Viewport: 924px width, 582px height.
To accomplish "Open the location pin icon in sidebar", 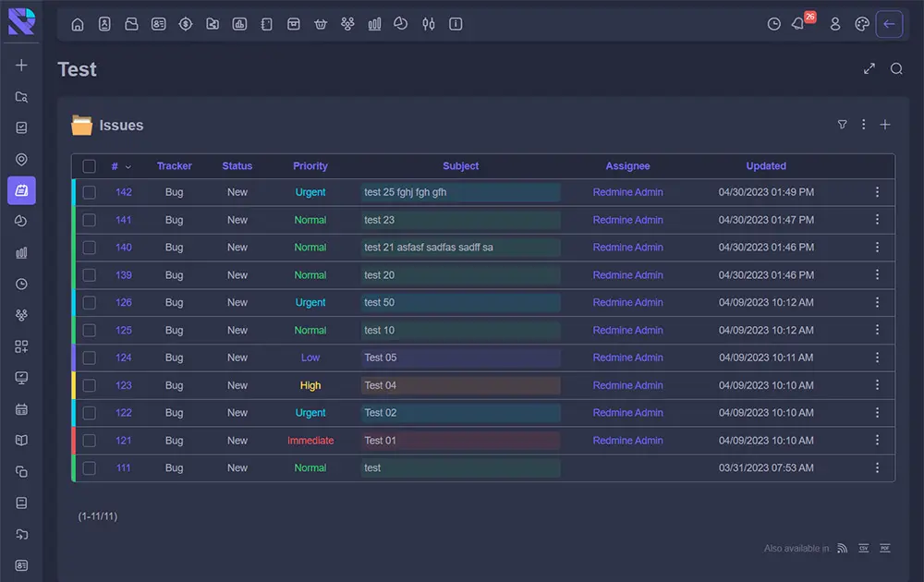I will pos(21,160).
